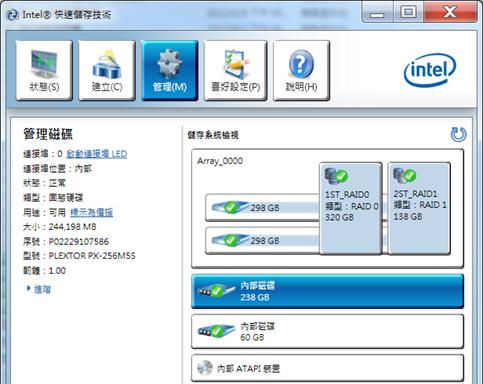The image size is (483, 384).
Task: Click the Array_0000 label
Action: [x=220, y=161]
